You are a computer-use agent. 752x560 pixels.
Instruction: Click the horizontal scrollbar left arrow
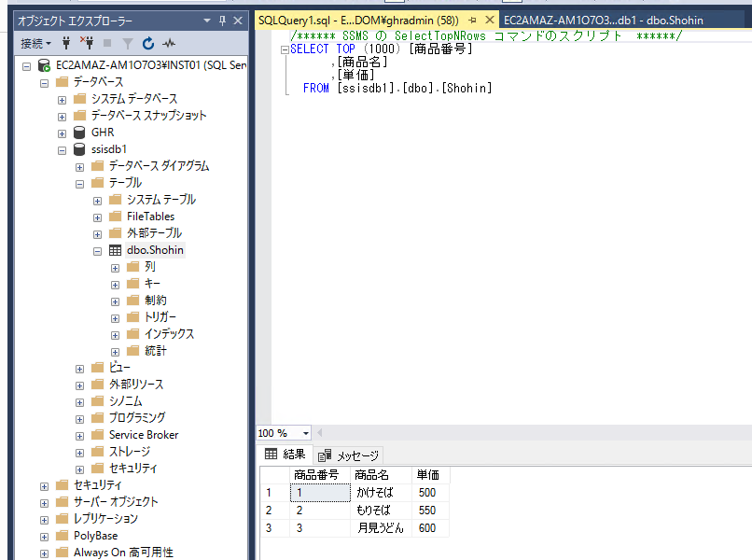(319, 433)
